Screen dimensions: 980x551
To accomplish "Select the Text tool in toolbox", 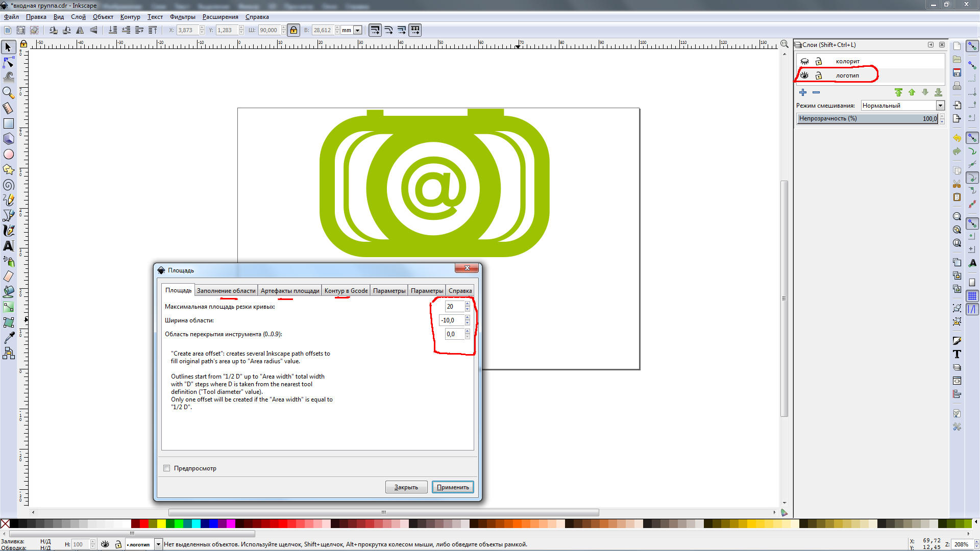I will pyautogui.click(x=8, y=246).
